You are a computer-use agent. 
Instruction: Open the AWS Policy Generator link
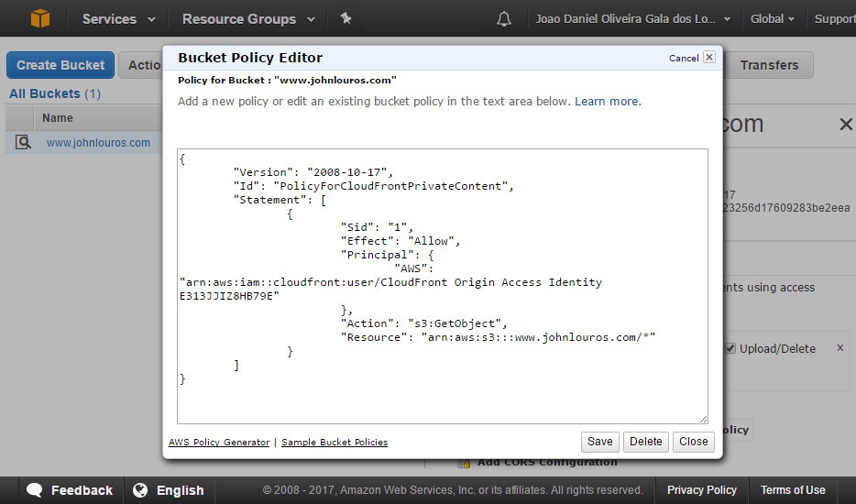[x=219, y=443]
